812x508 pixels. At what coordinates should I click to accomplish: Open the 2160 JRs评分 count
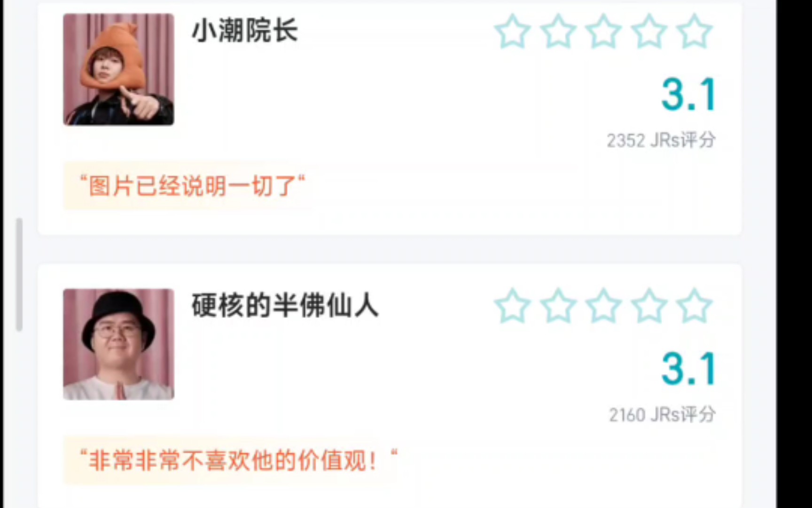(662, 415)
